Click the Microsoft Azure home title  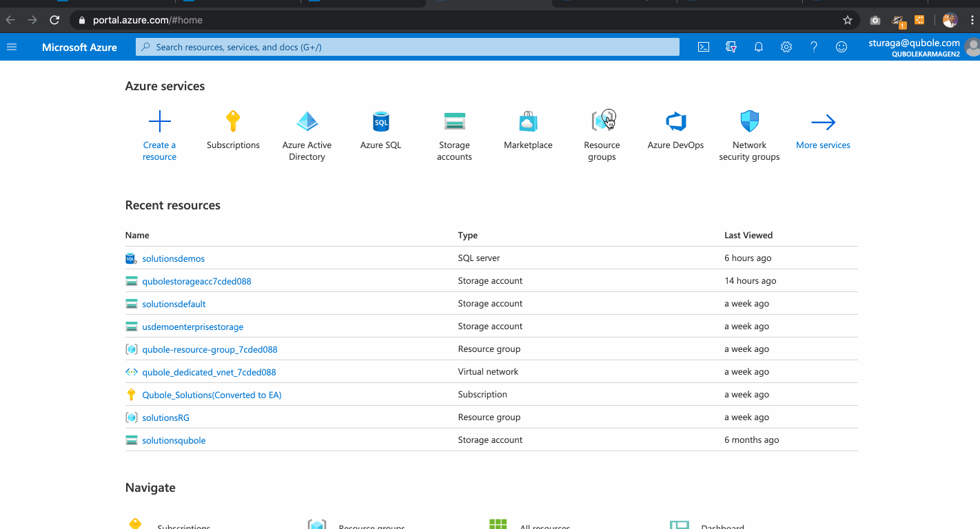click(79, 48)
